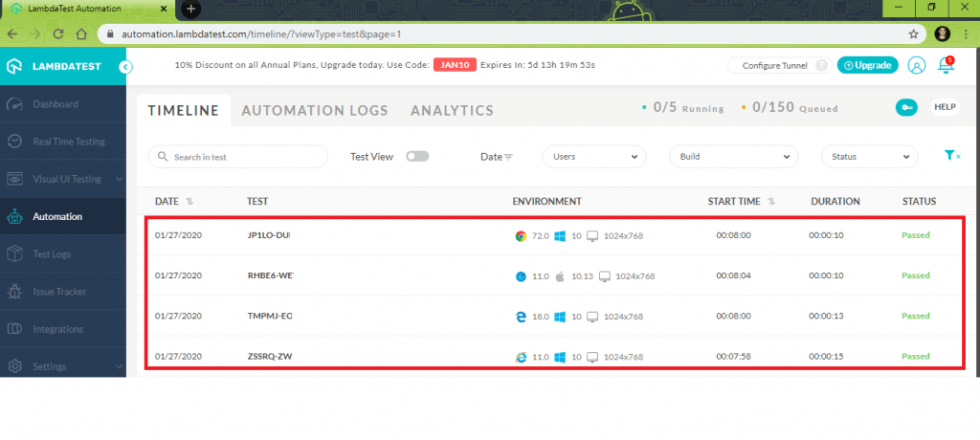Expand the Build dropdown filter
Screen dimensions: 980x440
(x=733, y=157)
